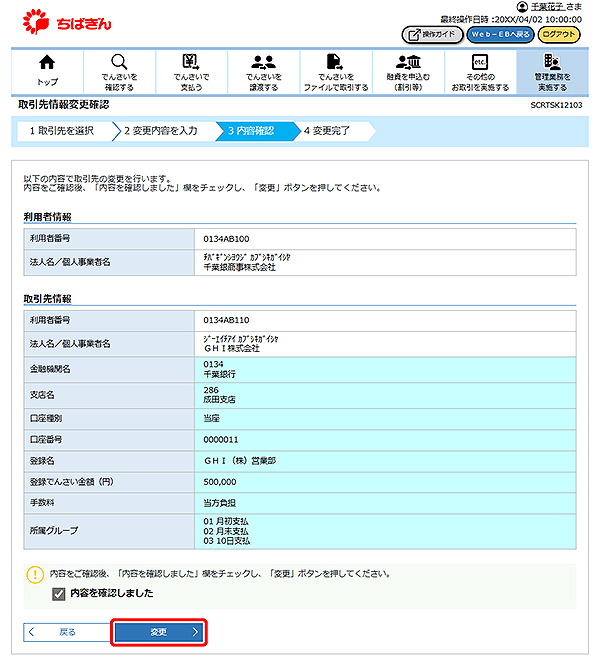Click the last operation time 20XX/04/02 10:00:00
Image resolution: width=600 pixels, height=666 pixels.
coord(538,20)
